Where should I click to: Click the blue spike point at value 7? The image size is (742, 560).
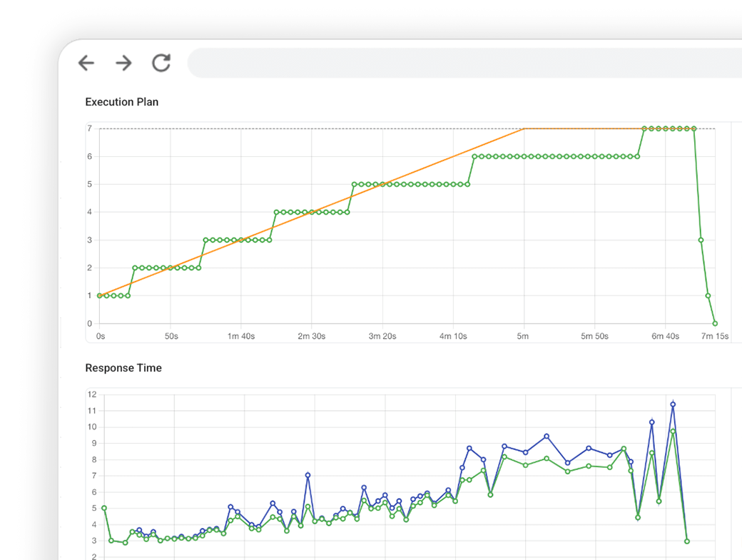tap(308, 475)
